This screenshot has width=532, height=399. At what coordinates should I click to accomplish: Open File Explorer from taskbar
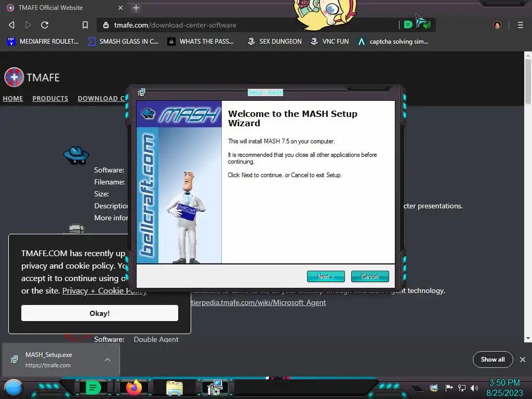coord(175,388)
